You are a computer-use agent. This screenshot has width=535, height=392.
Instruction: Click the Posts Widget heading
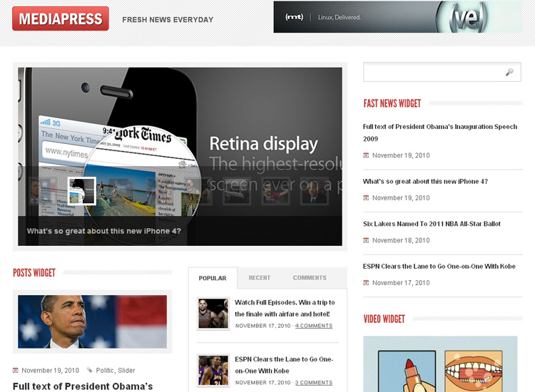coord(34,273)
